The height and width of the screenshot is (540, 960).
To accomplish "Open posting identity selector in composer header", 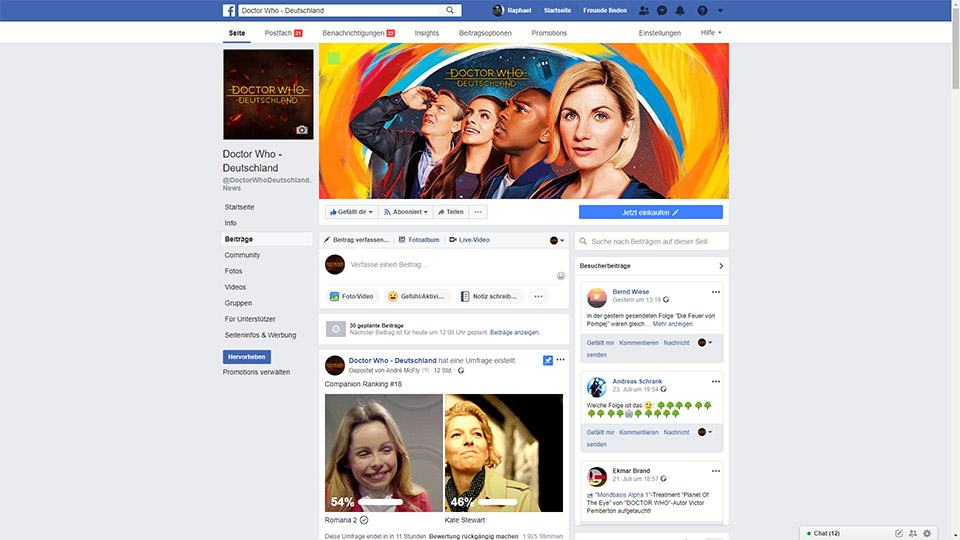I will [557, 240].
